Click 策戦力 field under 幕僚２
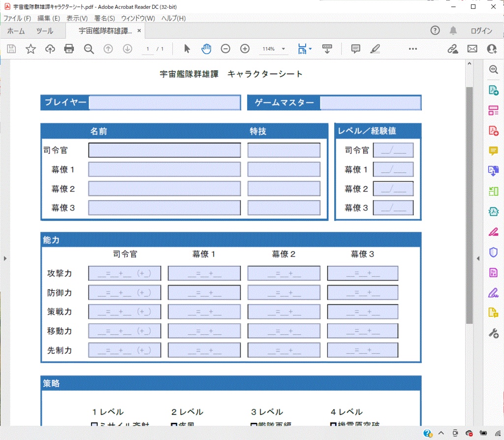The height and width of the screenshot is (440, 504). pos(284,312)
